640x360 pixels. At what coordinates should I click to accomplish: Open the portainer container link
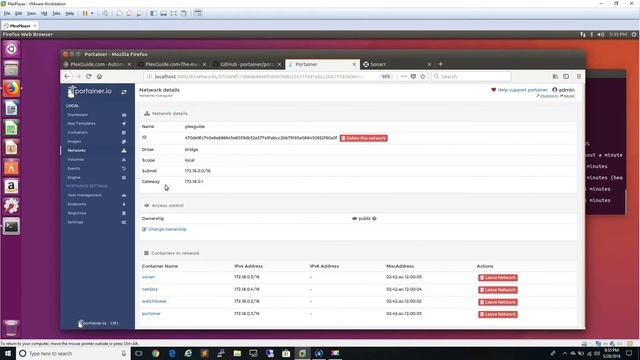pyautogui.click(x=151, y=314)
